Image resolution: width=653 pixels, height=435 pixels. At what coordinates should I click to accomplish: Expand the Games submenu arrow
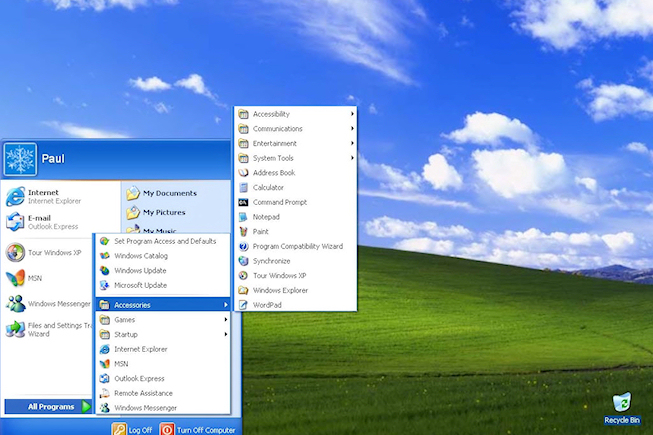226,319
